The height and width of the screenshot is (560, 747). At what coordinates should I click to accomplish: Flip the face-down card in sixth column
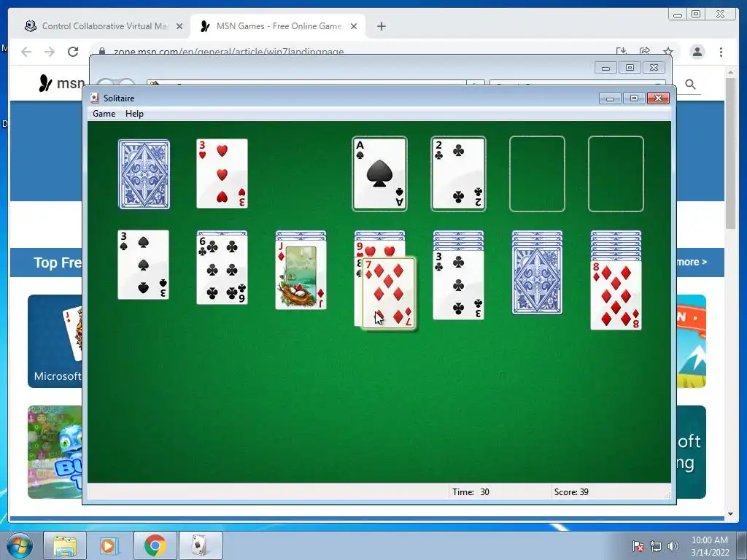(x=538, y=280)
